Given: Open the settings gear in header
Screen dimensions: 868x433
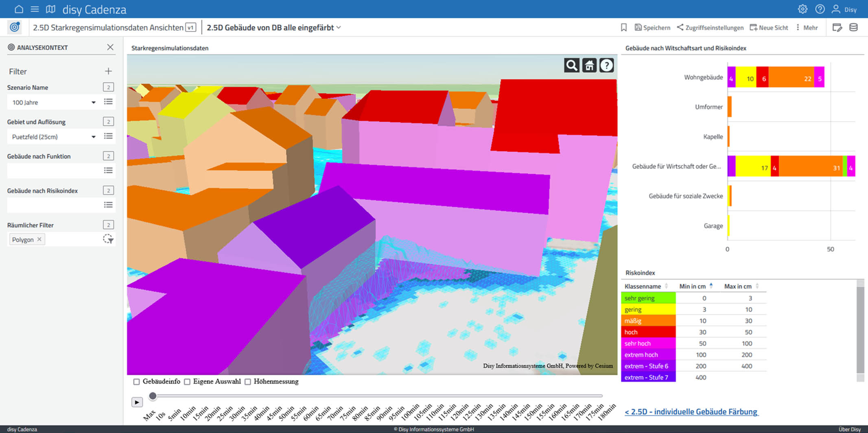Looking at the screenshot, I should coord(802,9).
